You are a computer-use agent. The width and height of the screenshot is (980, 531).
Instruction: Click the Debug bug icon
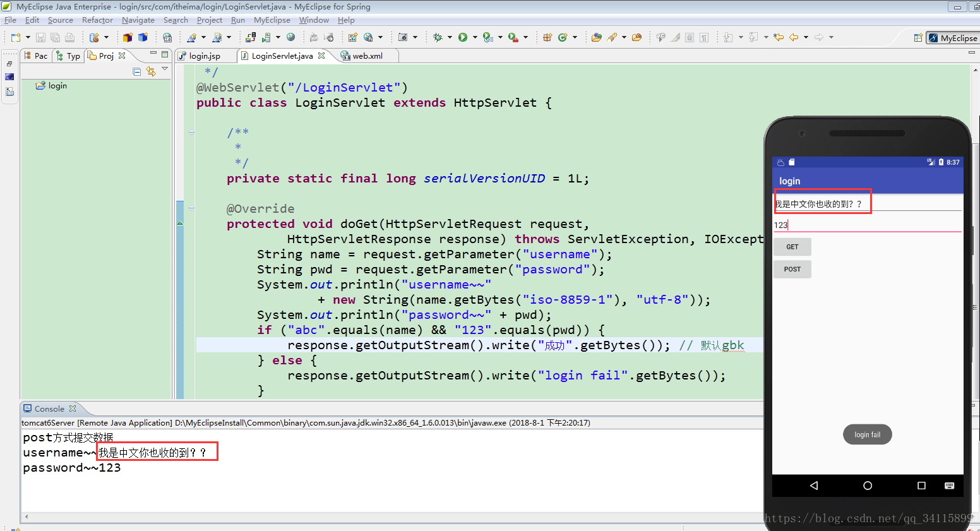438,38
